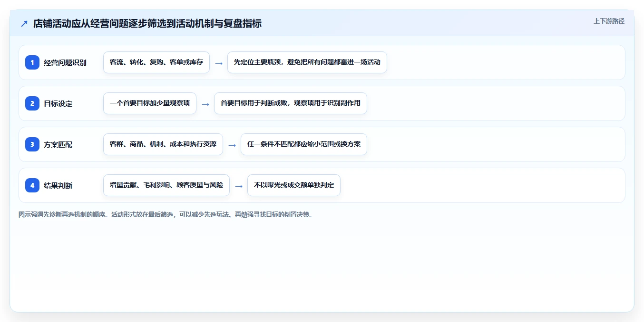Image resolution: width=644 pixels, height=322 pixels.
Task: Click the footnote starting 图示强调先诊断再选机制
Action: pyautogui.click(x=166, y=214)
